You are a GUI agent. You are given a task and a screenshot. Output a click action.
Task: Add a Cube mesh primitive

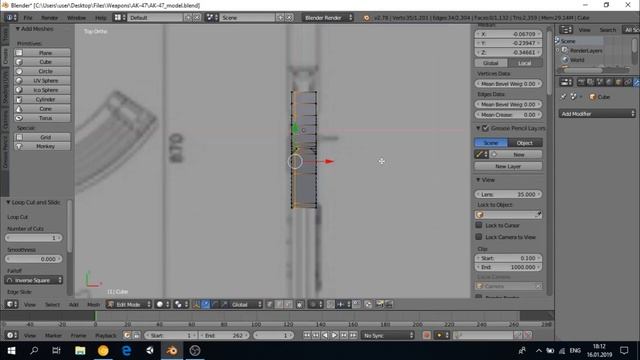[42, 62]
